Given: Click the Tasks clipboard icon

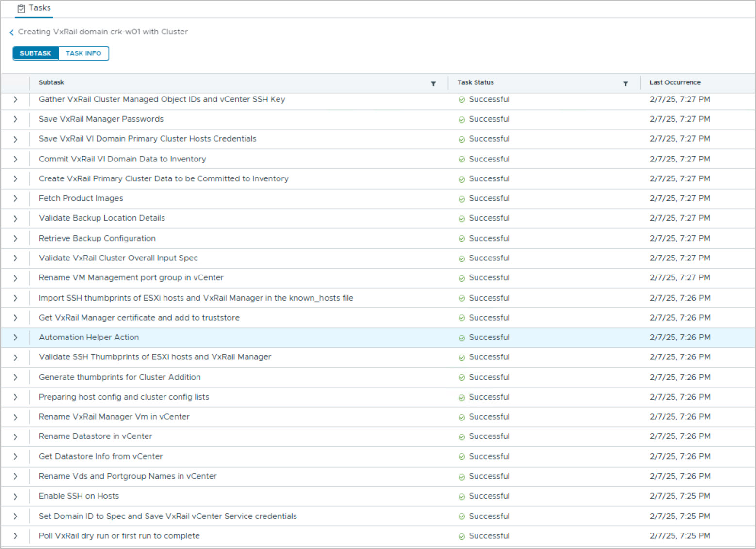Looking at the screenshot, I should pos(21,8).
